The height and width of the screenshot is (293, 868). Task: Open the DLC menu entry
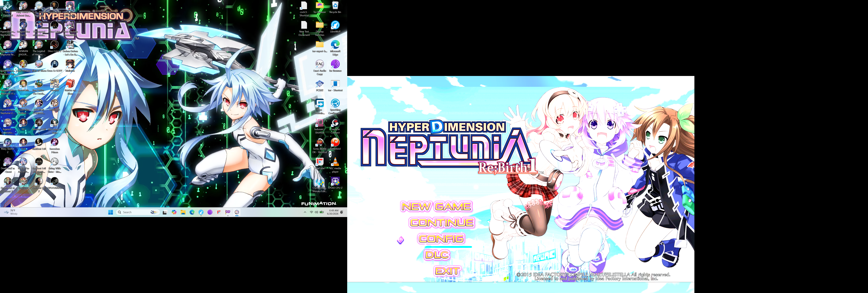(437, 255)
